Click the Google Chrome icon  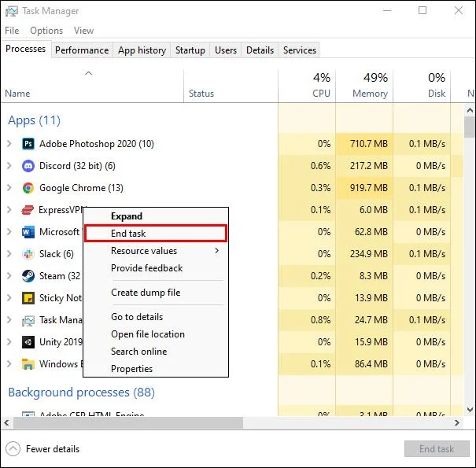click(x=28, y=188)
